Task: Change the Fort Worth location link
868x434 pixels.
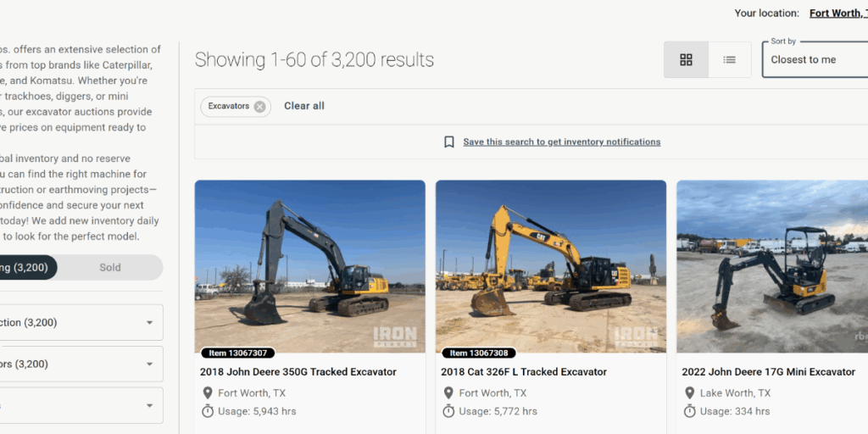Action: click(x=838, y=13)
